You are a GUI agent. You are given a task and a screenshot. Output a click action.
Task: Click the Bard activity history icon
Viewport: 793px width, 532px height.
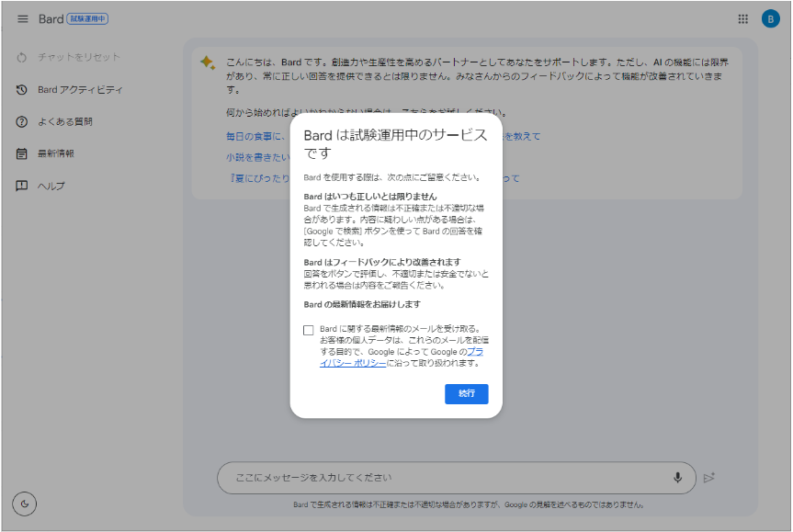(22, 89)
